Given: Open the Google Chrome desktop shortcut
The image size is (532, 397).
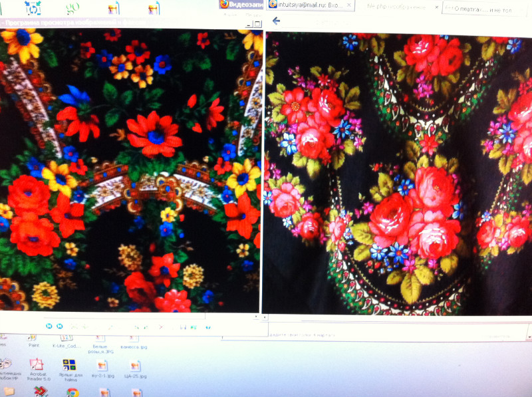Looking at the screenshot, I should (x=71, y=392).
